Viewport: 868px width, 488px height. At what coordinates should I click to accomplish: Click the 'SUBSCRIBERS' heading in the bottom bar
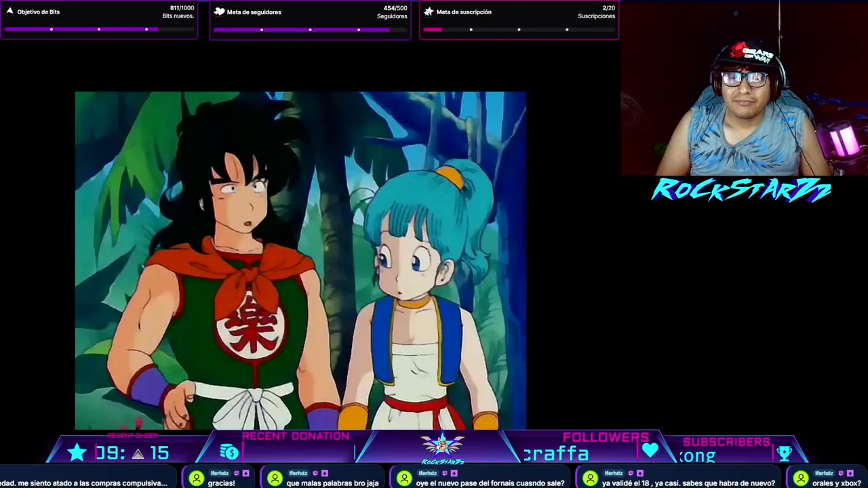click(x=726, y=442)
